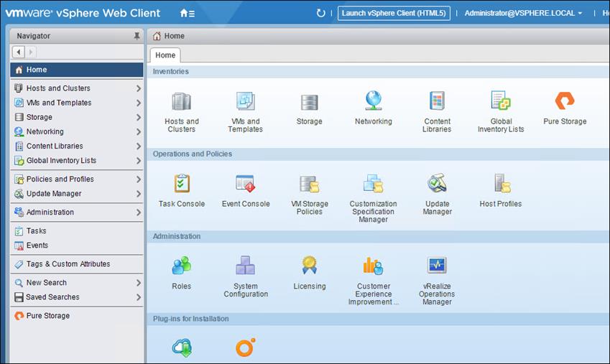Open the home menu icon in header
The width and height of the screenshot is (610, 364).
point(187,13)
